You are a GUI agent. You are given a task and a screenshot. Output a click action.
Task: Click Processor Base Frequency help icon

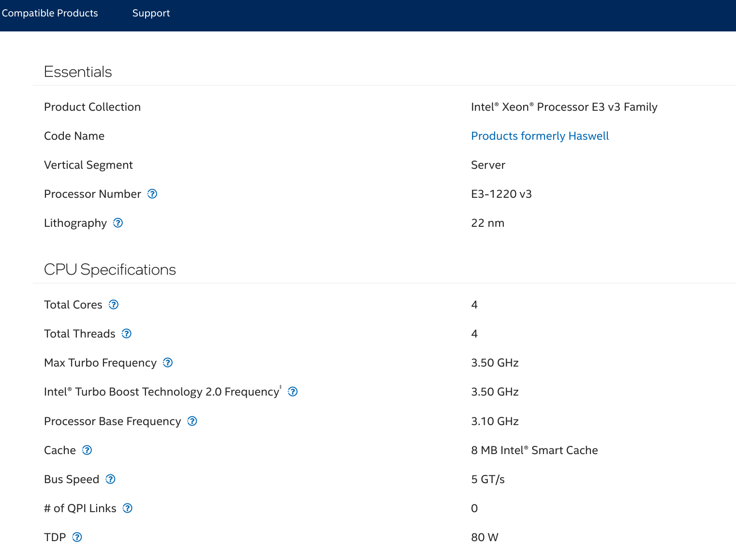pos(192,421)
